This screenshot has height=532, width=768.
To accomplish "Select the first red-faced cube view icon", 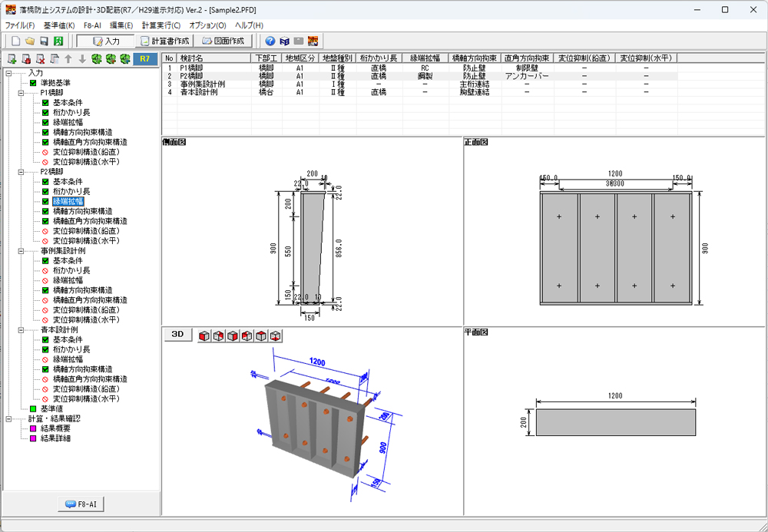I will tap(204, 335).
